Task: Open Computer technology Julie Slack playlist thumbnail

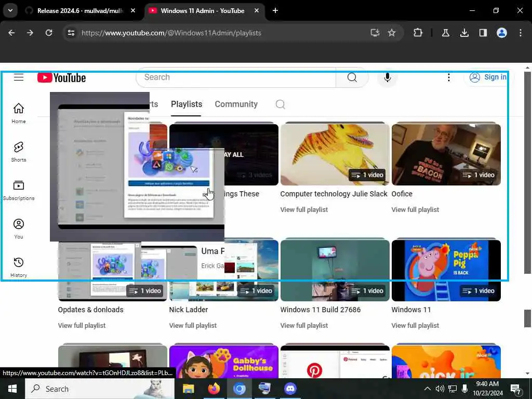Action: [335, 154]
